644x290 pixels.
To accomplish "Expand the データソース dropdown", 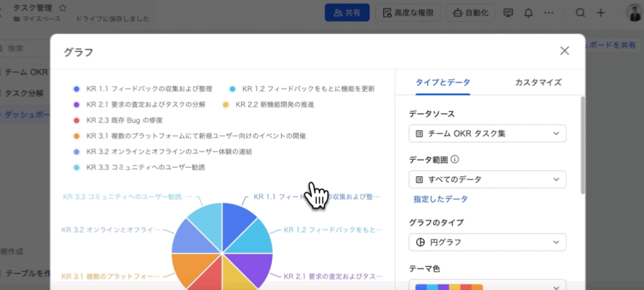I will (487, 133).
